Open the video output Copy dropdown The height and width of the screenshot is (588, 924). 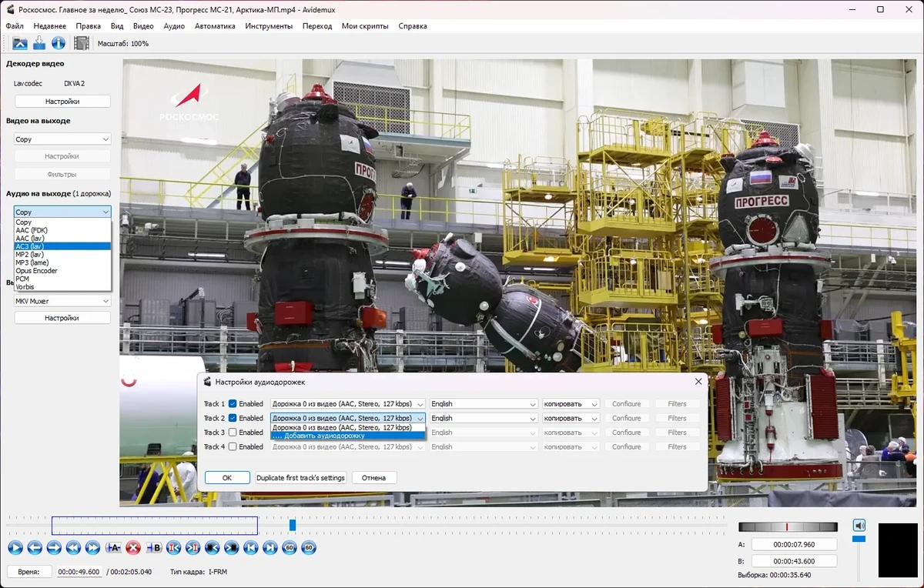62,139
